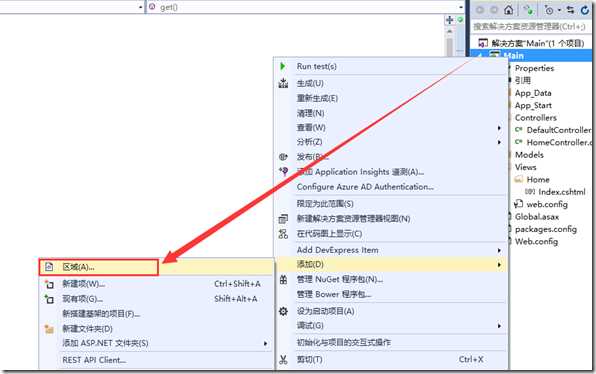Click the scissors icon beside 剪切(T)
596x374 pixels.
(x=283, y=359)
